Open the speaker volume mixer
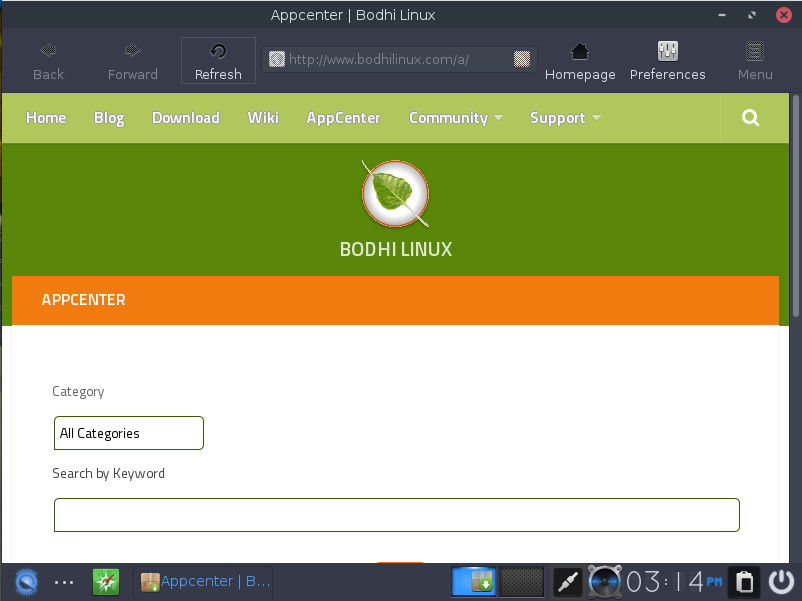 point(605,582)
